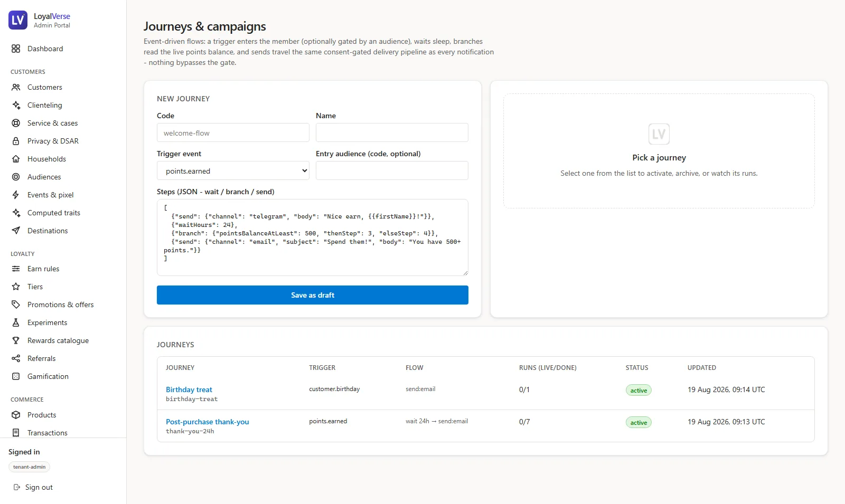Click the Gamification dice icon
Viewport: 845px width, 504px height.
tap(16, 376)
